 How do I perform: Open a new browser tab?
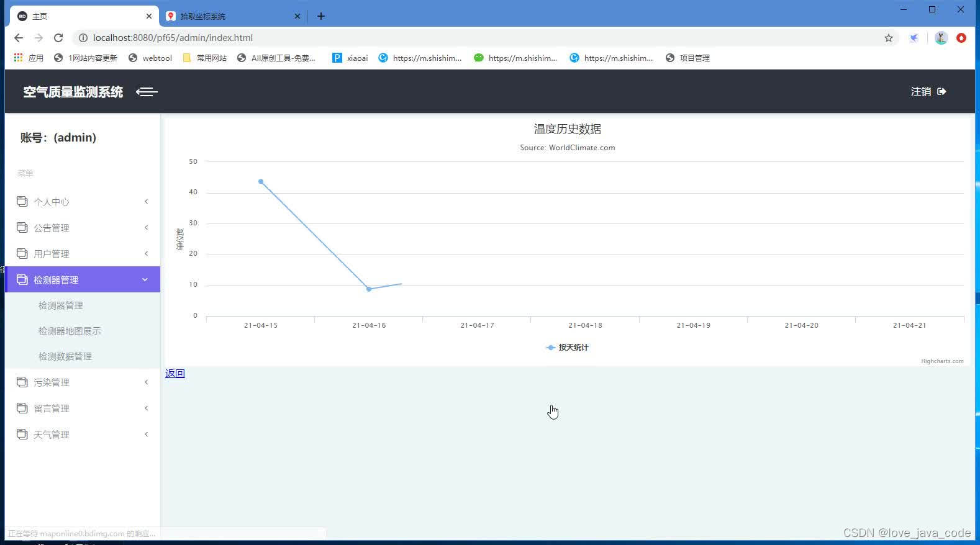[x=321, y=16]
